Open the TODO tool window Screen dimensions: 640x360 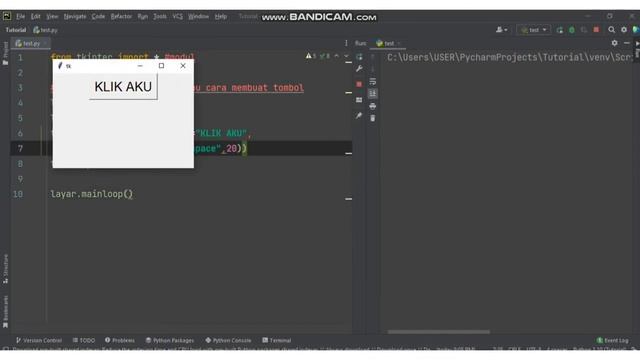point(84,340)
